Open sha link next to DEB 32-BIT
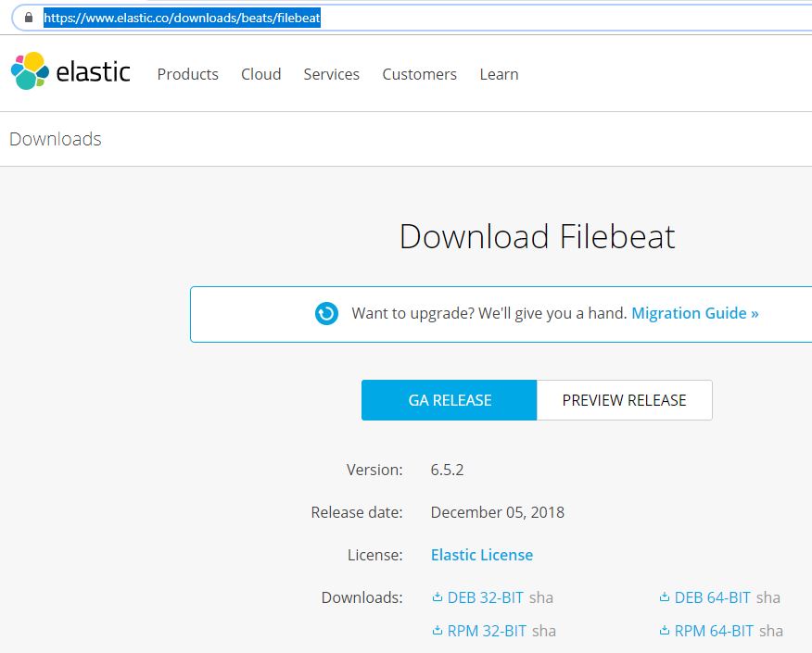 point(541,597)
